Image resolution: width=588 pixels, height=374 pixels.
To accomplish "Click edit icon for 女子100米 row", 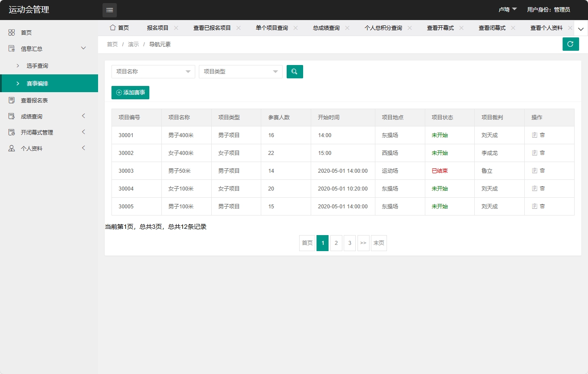I will (535, 188).
